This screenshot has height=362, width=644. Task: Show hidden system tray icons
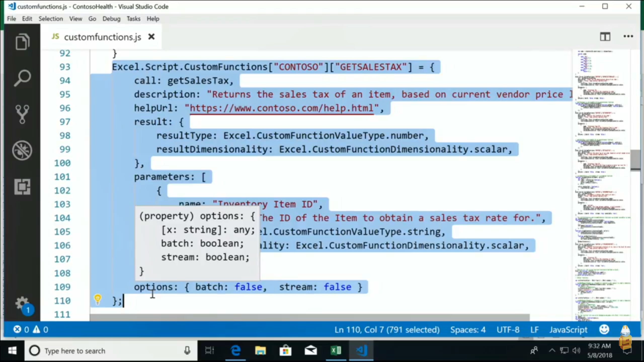552,350
